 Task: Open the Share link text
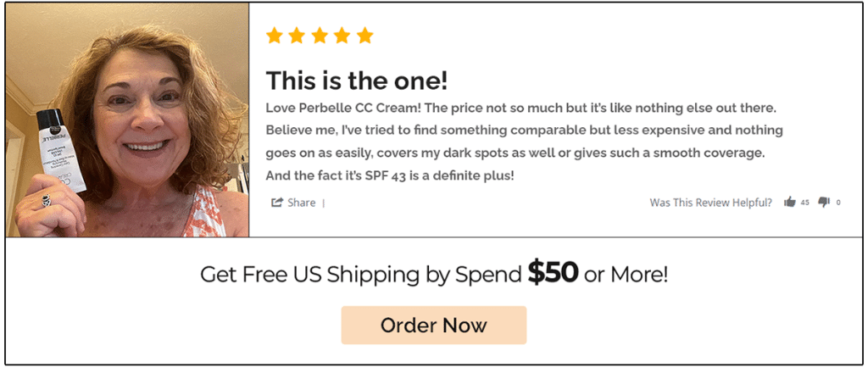[302, 203]
